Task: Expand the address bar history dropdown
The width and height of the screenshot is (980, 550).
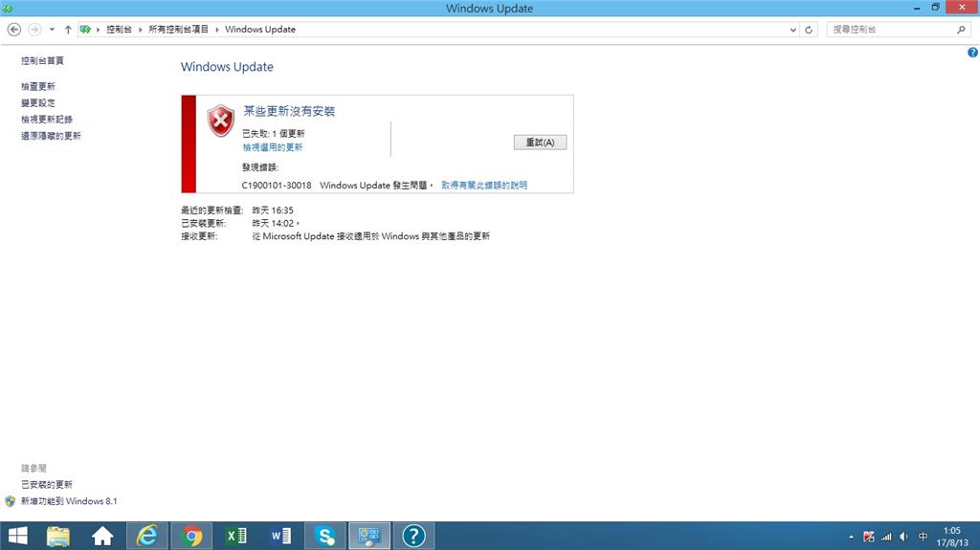Action: (792, 30)
